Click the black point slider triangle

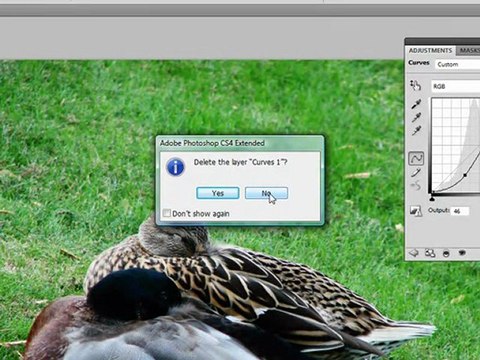[x=432, y=199]
